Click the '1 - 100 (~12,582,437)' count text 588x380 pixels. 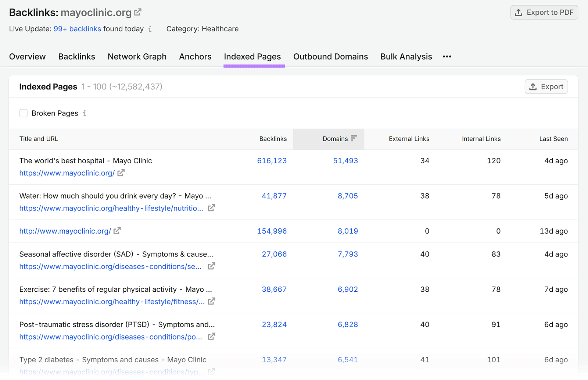pyautogui.click(x=122, y=87)
